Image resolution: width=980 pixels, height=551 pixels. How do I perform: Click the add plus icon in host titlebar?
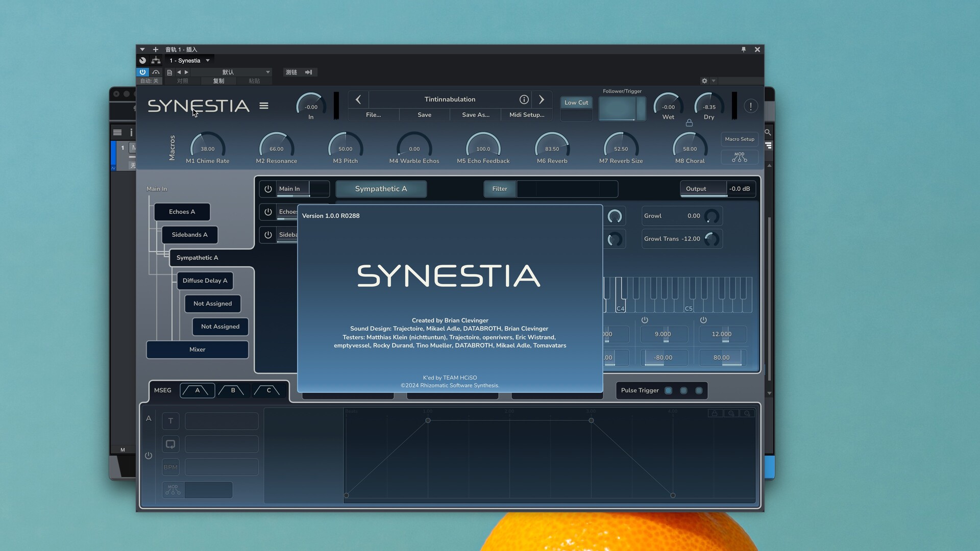pos(156,49)
